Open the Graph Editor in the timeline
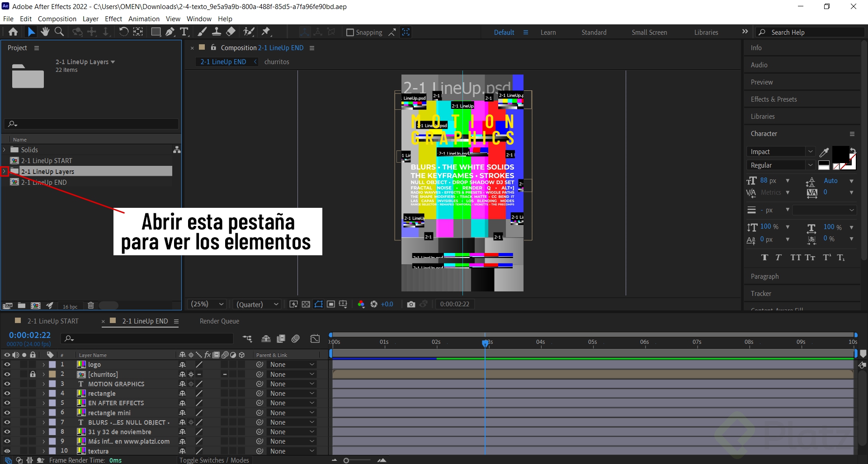This screenshot has height=464, width=868. click(315, 338)
